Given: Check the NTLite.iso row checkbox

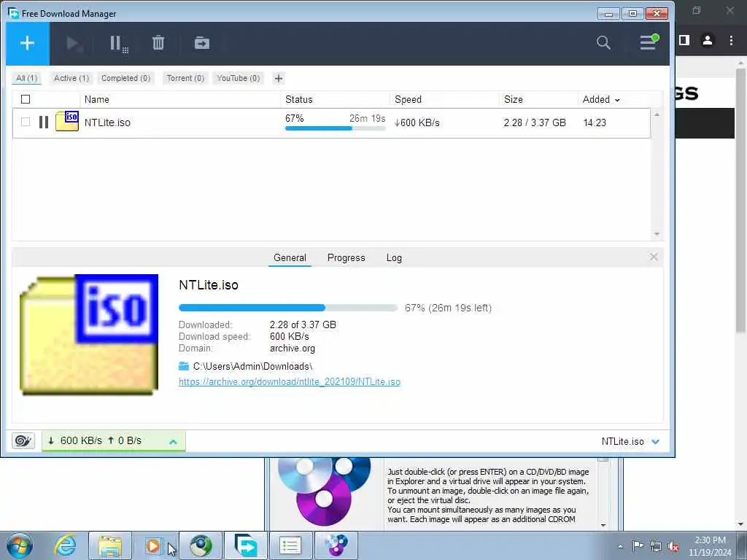Looking at the screenshot, I should (x=26, y=122).
